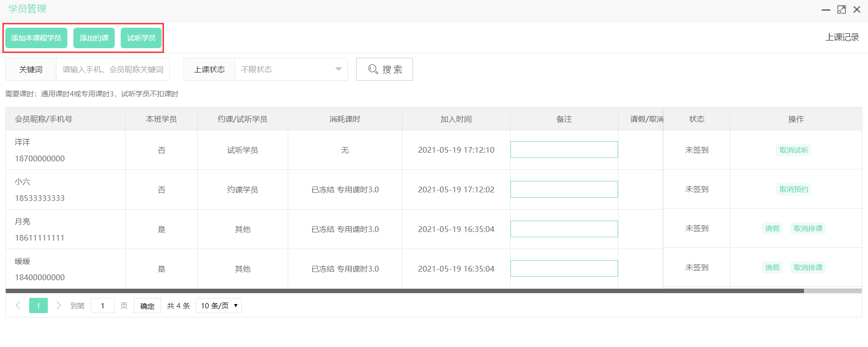Go to previous page arrow

[18, 305]
